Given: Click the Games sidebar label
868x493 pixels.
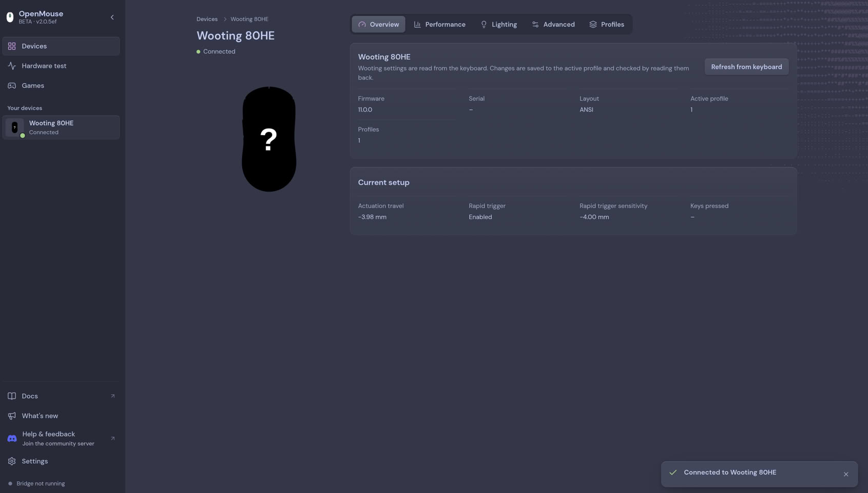Looking at the screenshot, I should point(33,86).
